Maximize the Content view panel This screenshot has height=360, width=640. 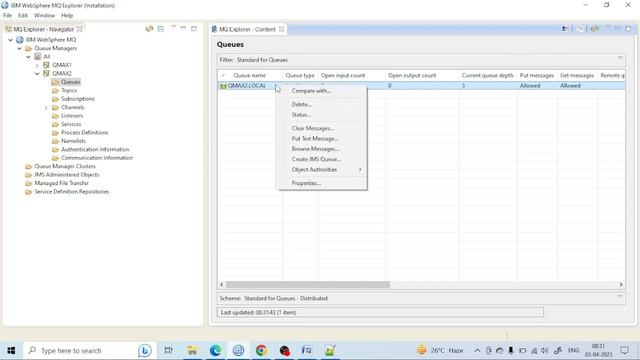click(628, 28)
